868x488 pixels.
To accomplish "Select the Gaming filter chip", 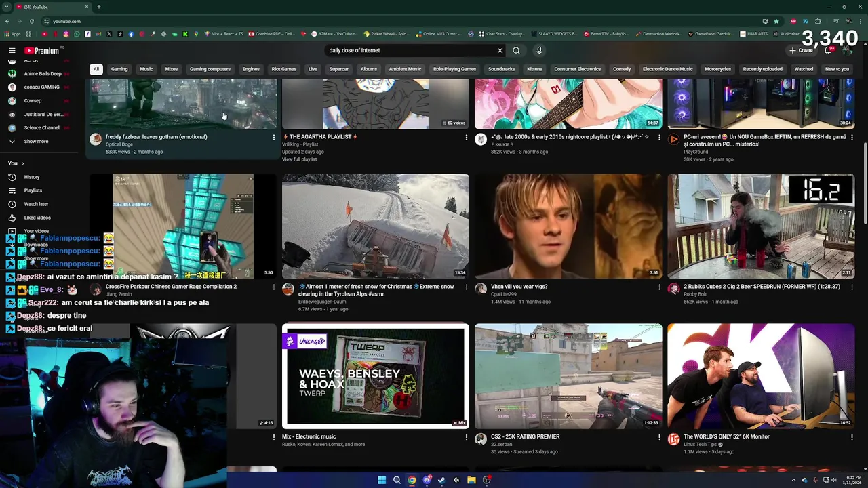I will 119,69.
